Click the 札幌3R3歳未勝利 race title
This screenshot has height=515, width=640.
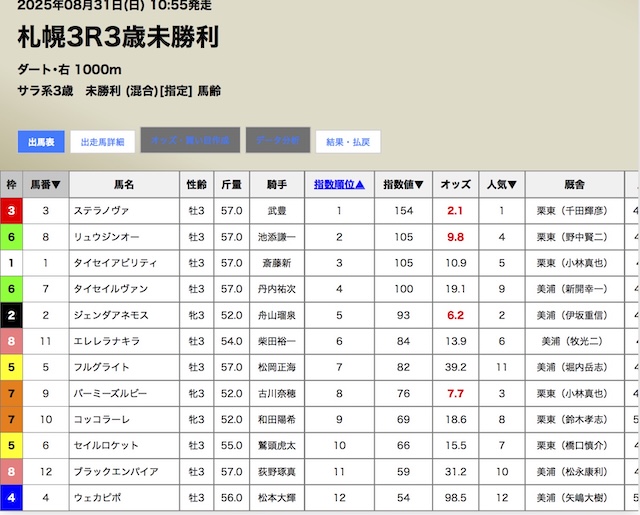point(118,37)
